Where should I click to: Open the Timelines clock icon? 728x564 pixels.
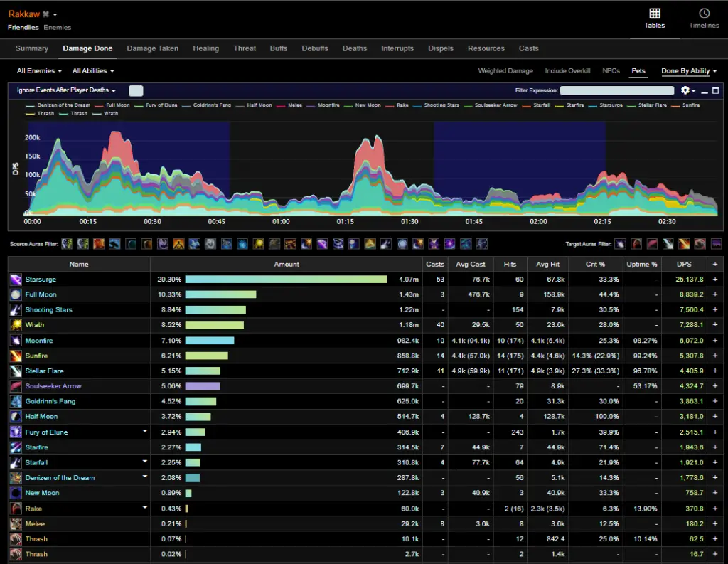(705, 14)
